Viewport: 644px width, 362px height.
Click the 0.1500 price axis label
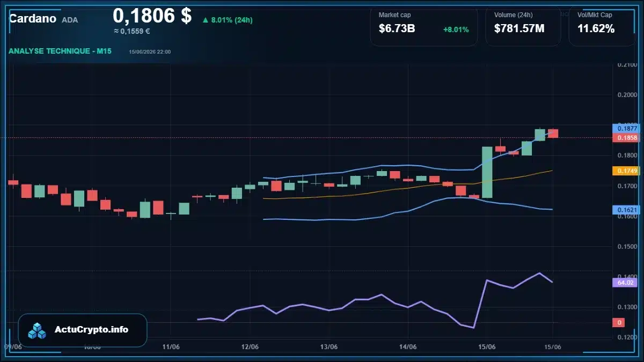(x=626, y=247)
